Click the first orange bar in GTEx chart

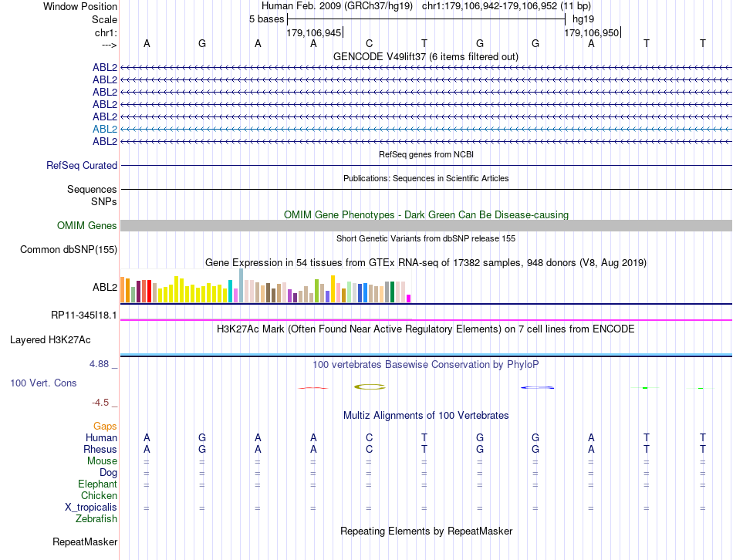[x=123, y=290]
